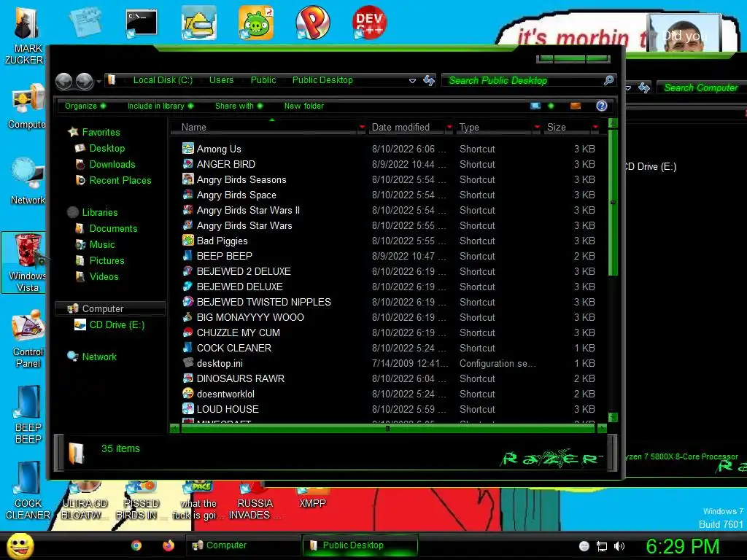Screen dimensions: 747x560
Task: Open the Explorer help question mark icon
Action: [602, 106]
